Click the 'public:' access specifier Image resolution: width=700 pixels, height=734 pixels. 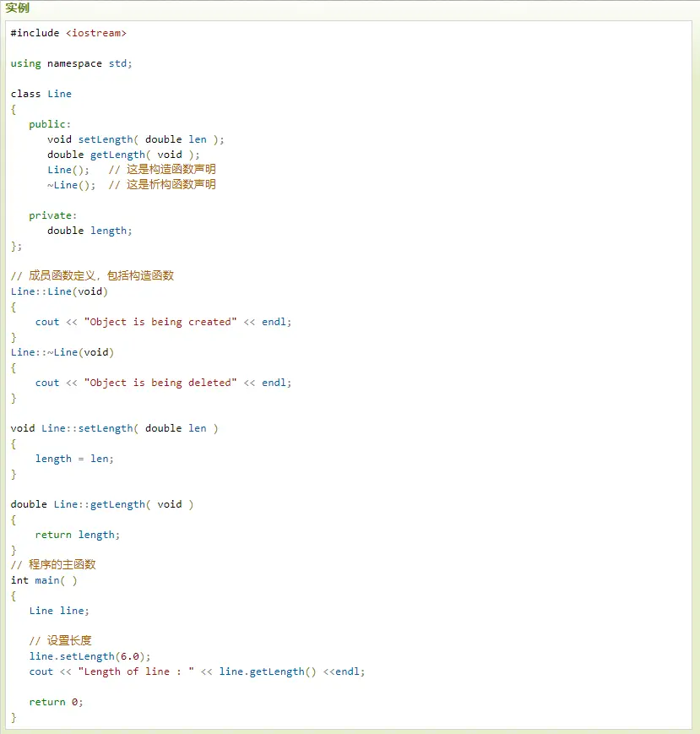click(x=50, y=124)
